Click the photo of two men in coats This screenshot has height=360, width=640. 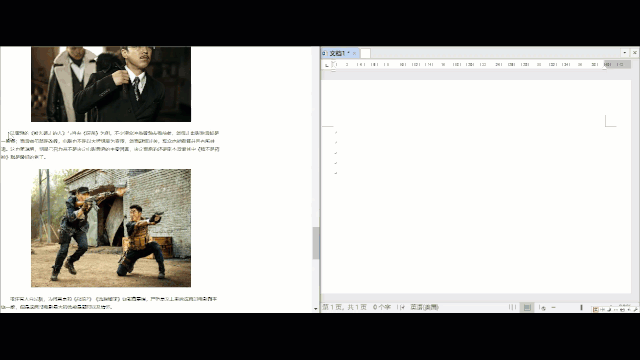[x=111, y=84]
